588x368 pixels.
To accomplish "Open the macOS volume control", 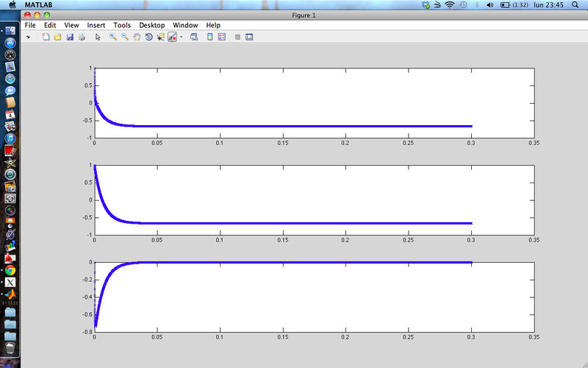I will point(462,5).
